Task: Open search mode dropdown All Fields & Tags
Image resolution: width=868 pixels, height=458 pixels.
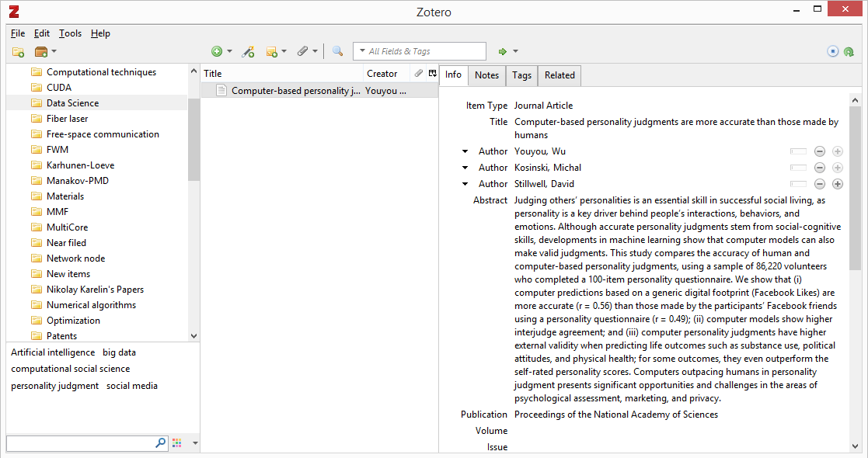Action: (x=363, y=51)
